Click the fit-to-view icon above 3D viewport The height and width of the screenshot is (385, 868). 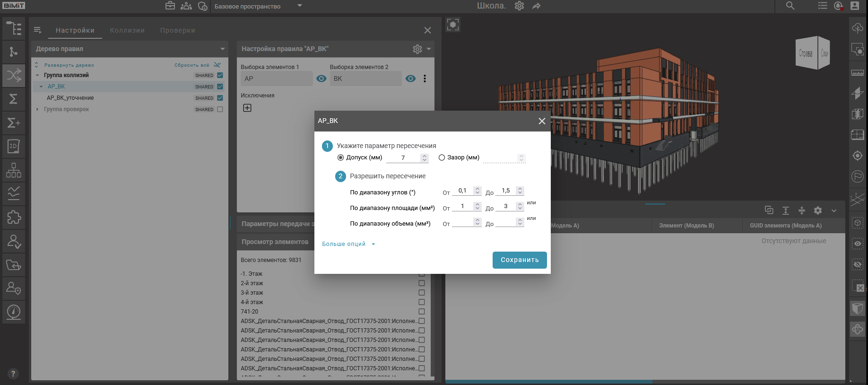click(x=452, y=25)
